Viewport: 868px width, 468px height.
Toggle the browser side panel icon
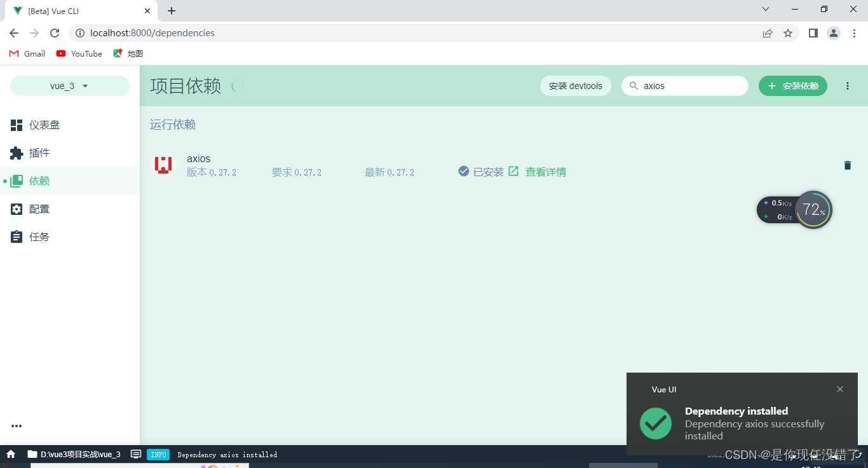coord(813,33)
